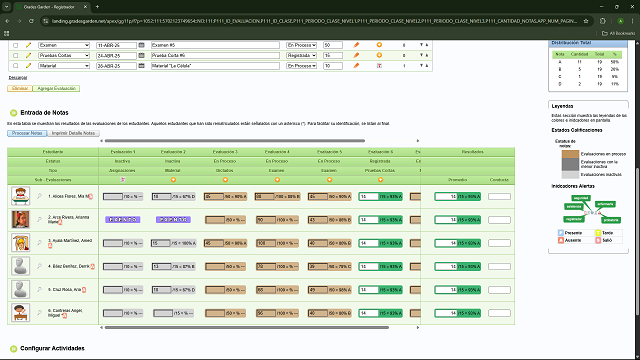Check the checkbox for the Material row
This screenshot has width=640, height=360.
pyautogui.click(x=16, y=66)
